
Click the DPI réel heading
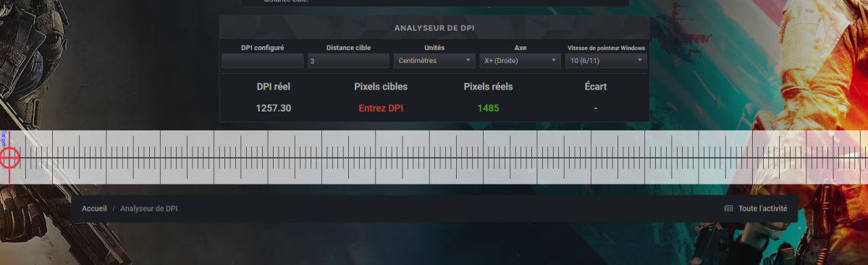(274, 87)
